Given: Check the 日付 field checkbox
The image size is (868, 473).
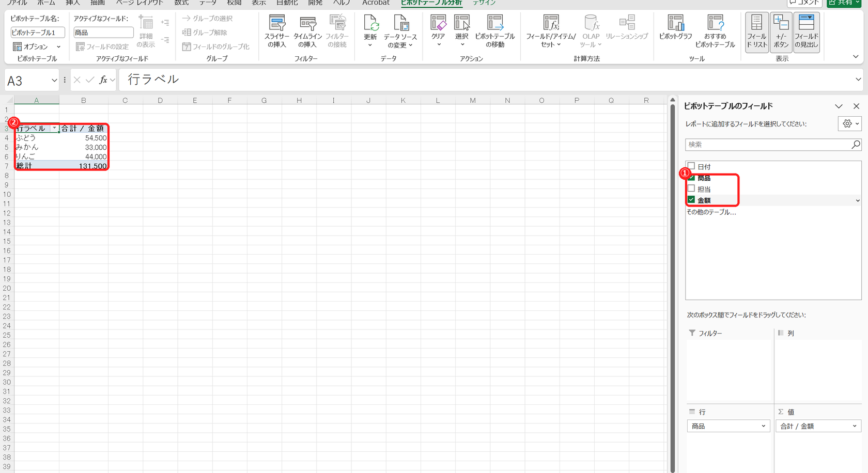Looking at the screenshot, I should (691, 166).
